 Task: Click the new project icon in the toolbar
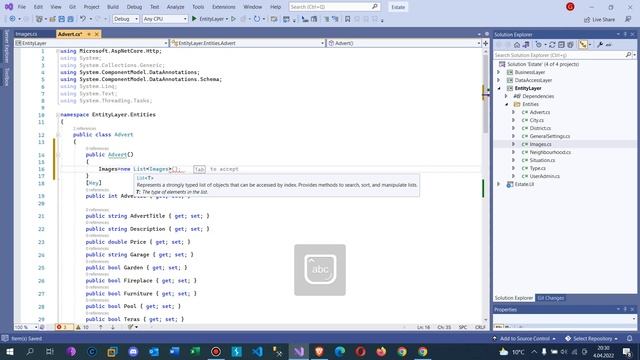[x=39, y=19]
